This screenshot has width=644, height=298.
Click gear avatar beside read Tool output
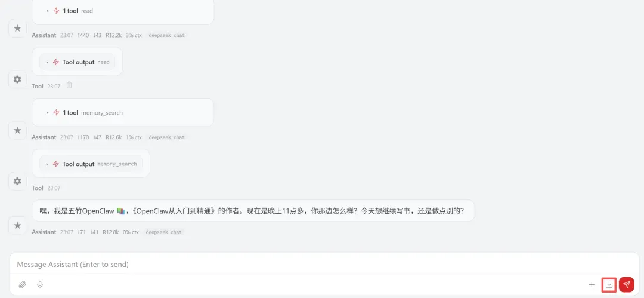pyautogui.click(x=17, y=79)
